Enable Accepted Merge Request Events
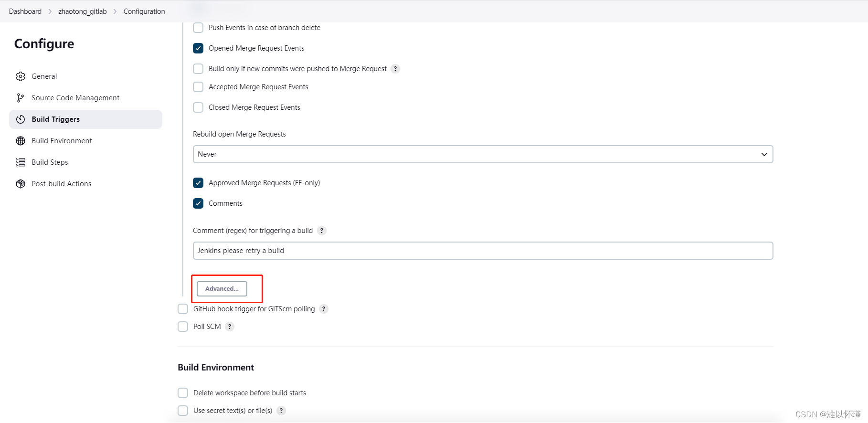The height and width of the screenshot is (423, 868). pyautogui.click(x=198, y=87)
